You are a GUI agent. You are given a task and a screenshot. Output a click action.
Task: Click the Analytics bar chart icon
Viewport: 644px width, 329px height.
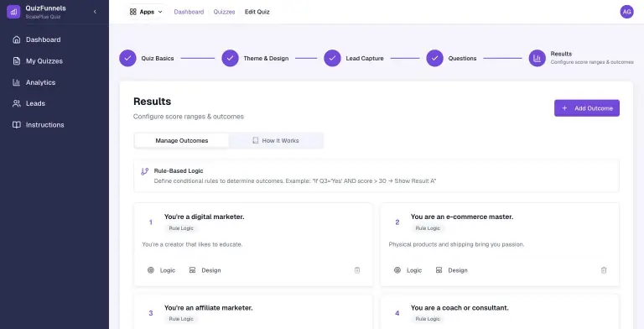click(x=17, y=82)
